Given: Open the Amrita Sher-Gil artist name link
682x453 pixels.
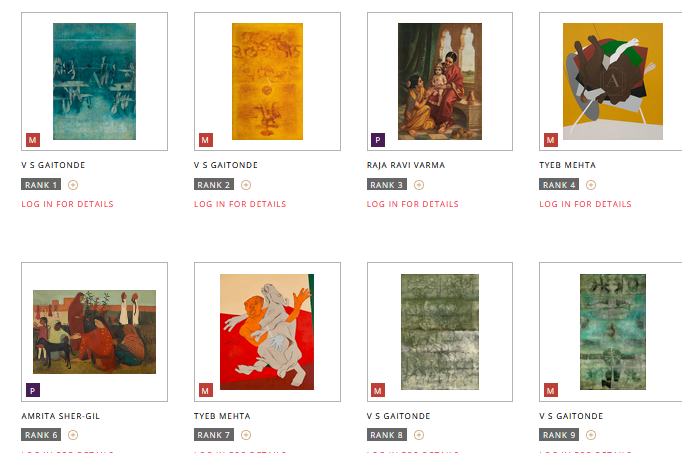Looking at the screenshot, I should (x=60, y=416).
